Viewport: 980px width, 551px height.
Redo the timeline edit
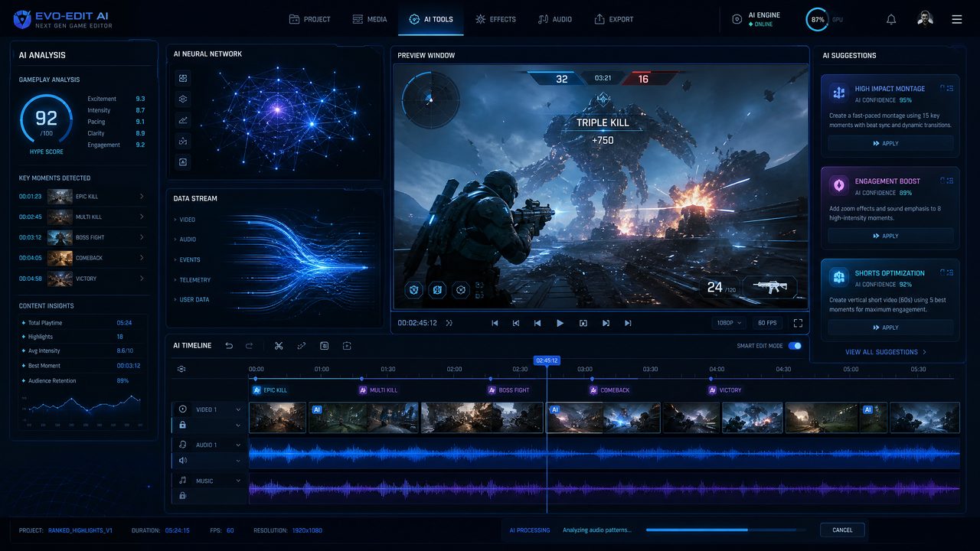tap(249, 346)
